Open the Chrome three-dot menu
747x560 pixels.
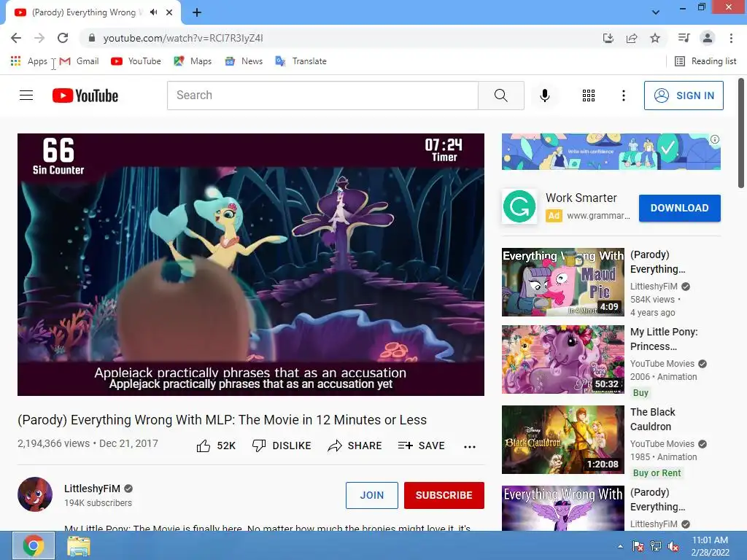pyautogui.click(x=731, y=38)
